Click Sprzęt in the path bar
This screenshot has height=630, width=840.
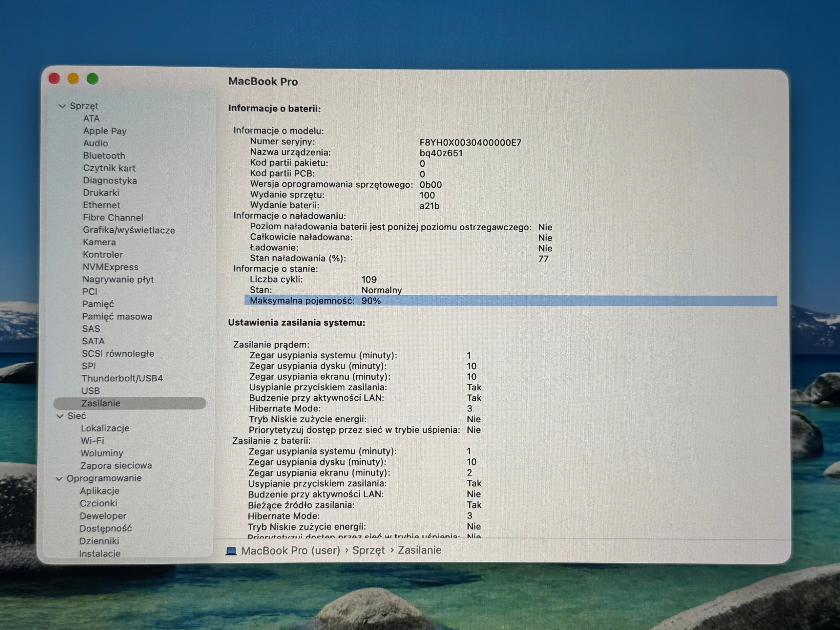click(x=368, y=551)
